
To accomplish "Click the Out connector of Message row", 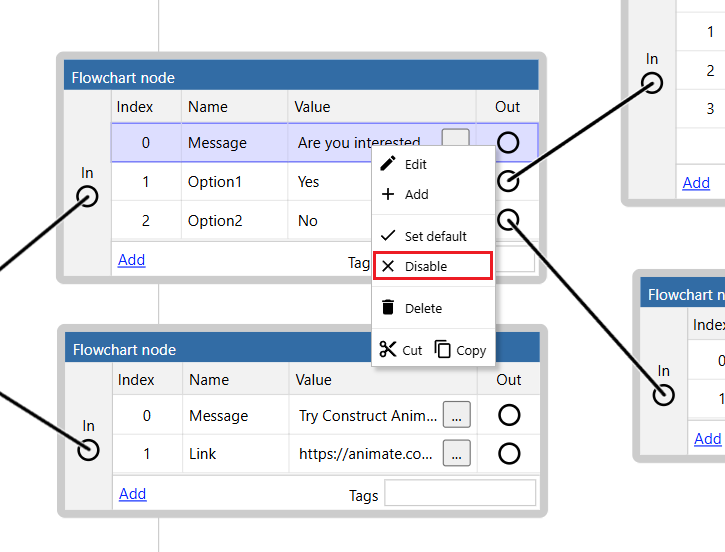I will point(508,143).
